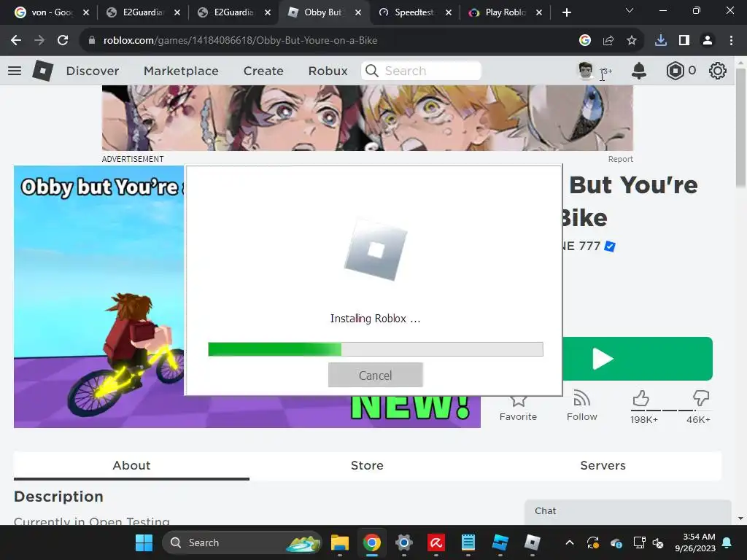Cancel the Roblox installation

376,376
